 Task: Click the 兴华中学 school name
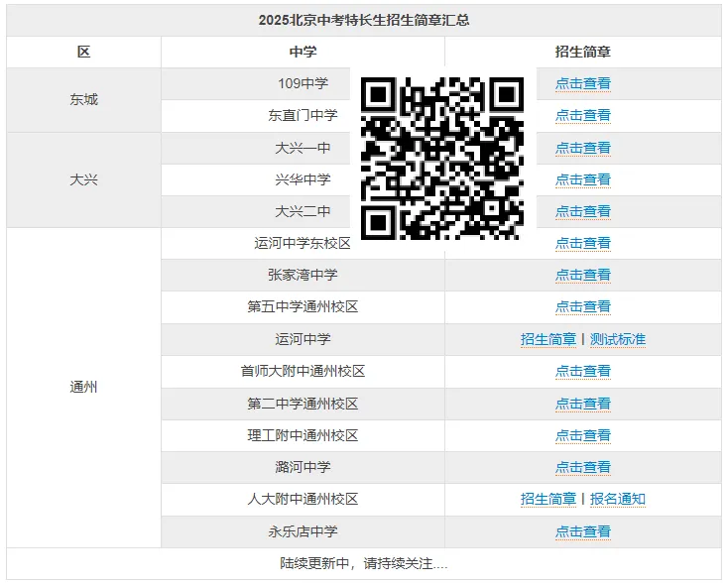click(303, 179)
